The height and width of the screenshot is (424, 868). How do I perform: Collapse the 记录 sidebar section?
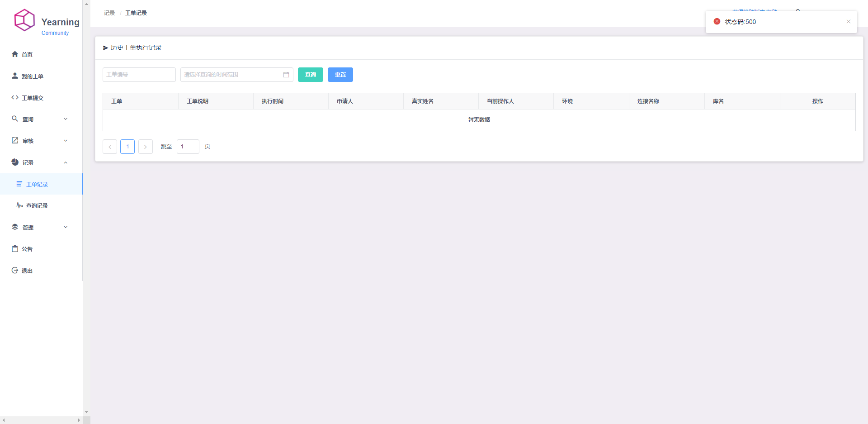pyautogui.click(x=65, y=162)
